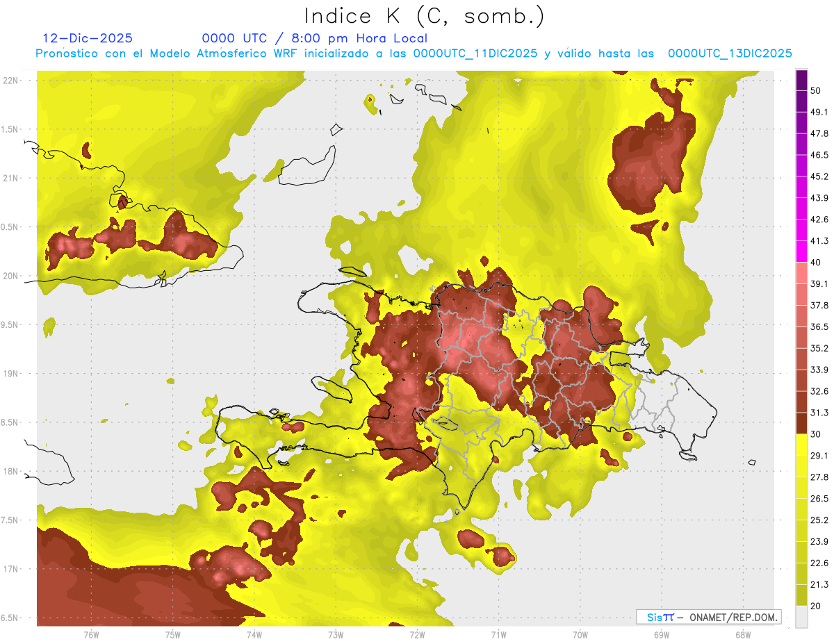Click the colorbar label '40'
Screen dimensions: 834x644
click(x=815, y=263)
